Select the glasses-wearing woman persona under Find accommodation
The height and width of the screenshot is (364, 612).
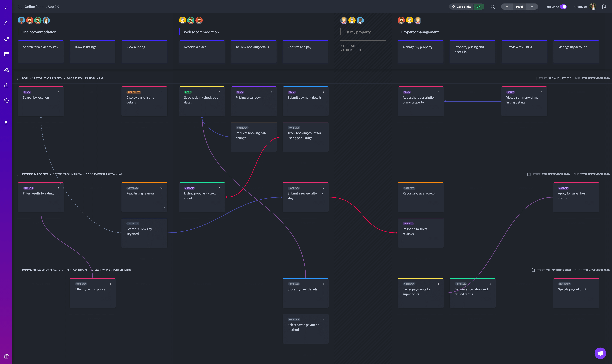[46, 20]
